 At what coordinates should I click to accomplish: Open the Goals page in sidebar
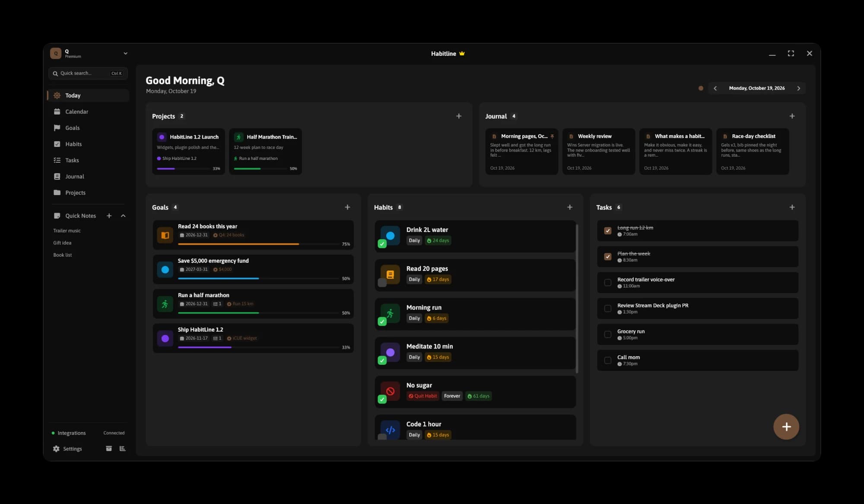coord(88,128)
